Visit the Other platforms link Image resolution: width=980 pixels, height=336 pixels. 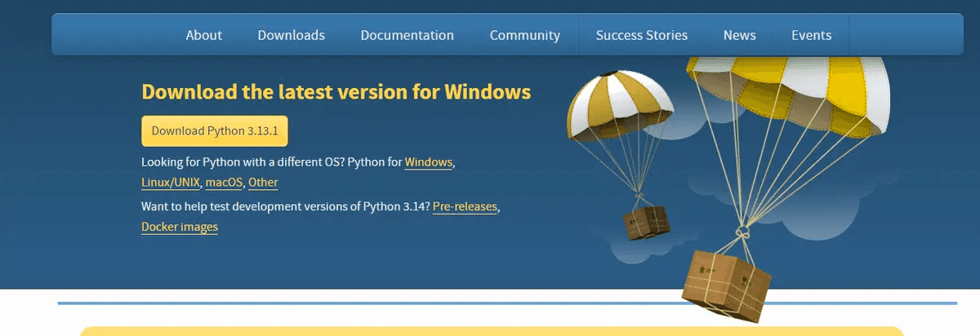263,183
